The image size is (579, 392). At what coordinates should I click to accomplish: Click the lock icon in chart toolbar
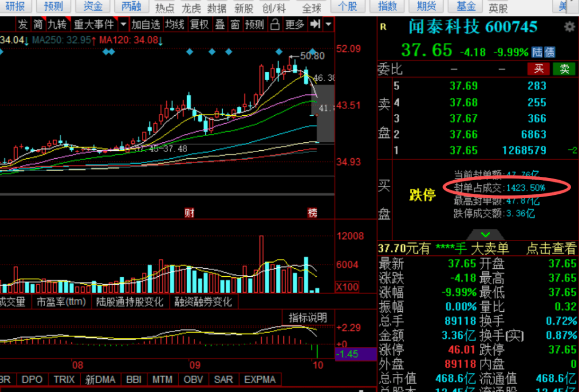275,24
